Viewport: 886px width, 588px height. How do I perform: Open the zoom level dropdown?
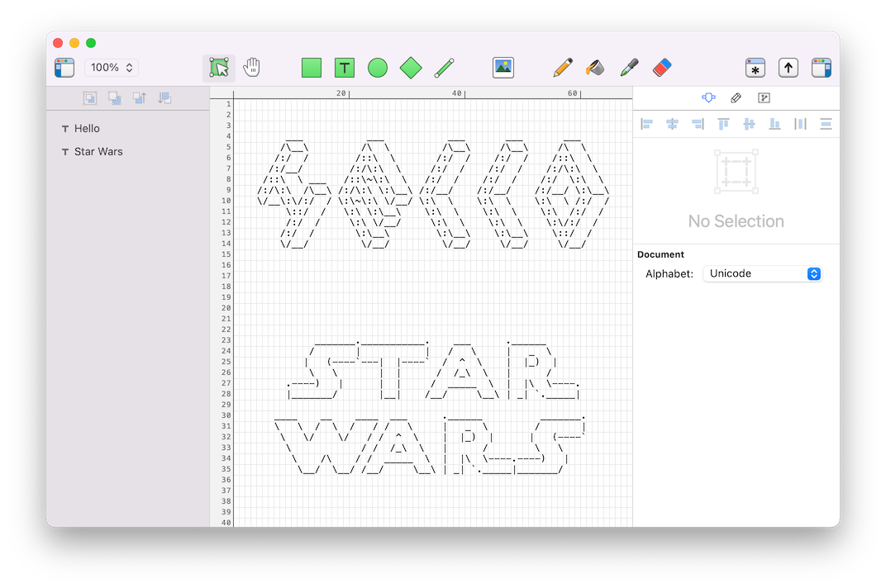tap(112, 68)
